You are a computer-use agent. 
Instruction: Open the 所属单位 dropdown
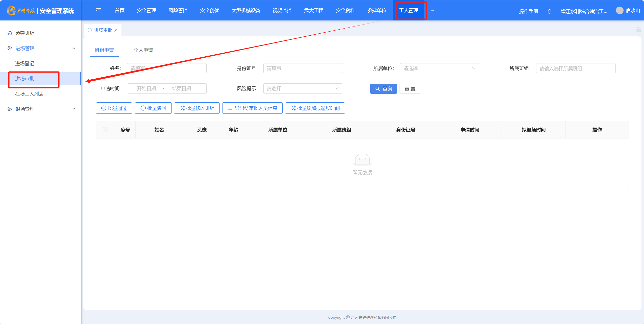point(439,68)
